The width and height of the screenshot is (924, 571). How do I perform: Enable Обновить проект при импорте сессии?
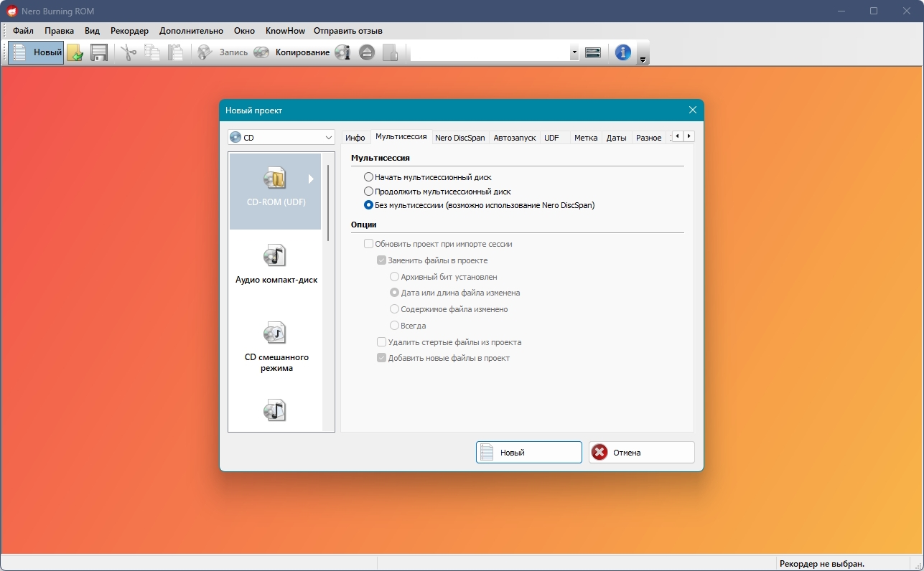368,243
